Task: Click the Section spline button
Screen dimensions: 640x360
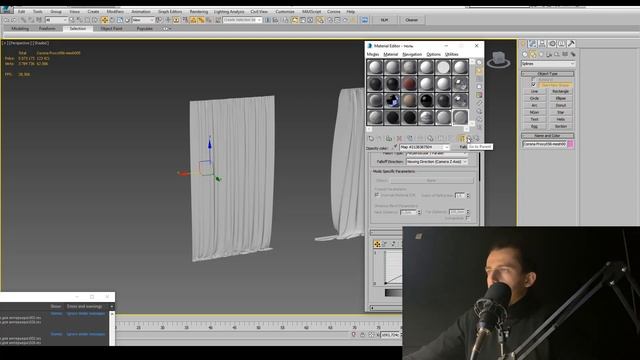Action: pos(560,126)
